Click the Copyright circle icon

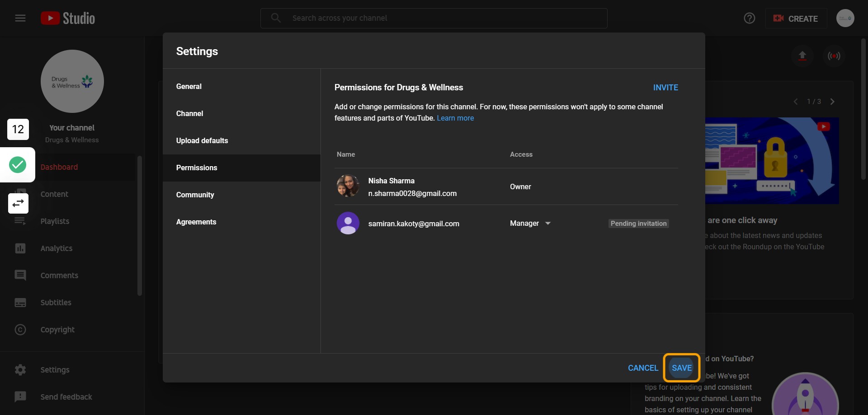[x=20, y=330]
